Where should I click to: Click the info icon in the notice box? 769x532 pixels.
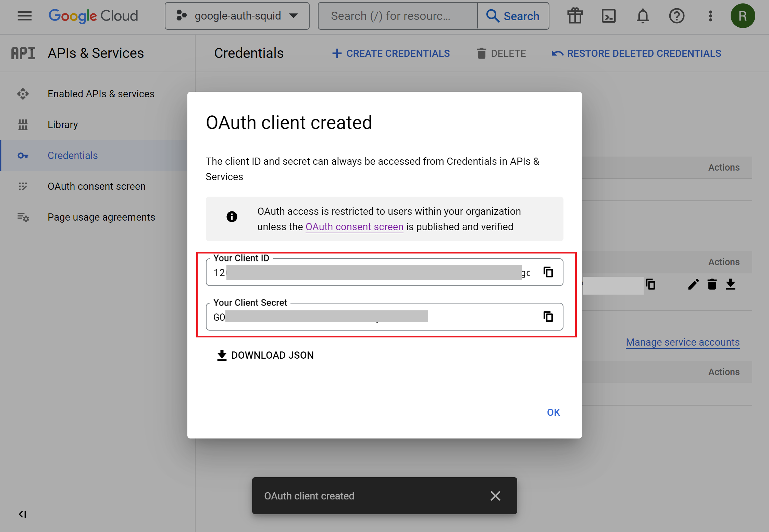tap(232, 216)
